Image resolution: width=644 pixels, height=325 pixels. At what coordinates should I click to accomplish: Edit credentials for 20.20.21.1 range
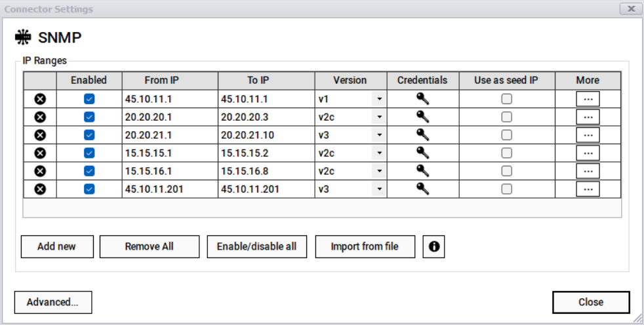click(x=422, y=135)
